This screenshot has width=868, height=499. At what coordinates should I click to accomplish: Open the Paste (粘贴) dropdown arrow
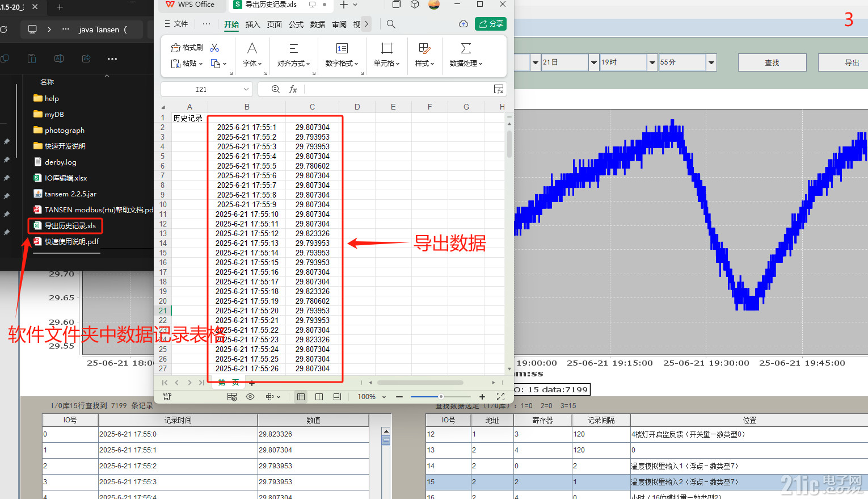point(201,64)
